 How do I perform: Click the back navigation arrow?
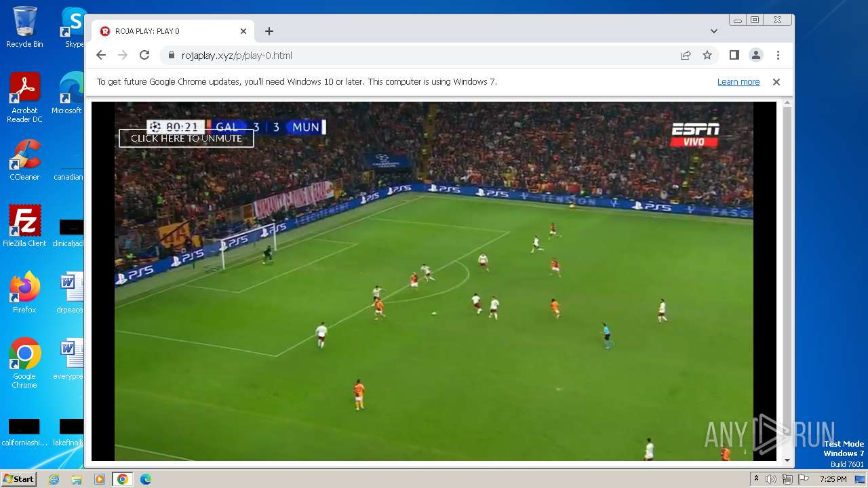[x=101, y=56]
